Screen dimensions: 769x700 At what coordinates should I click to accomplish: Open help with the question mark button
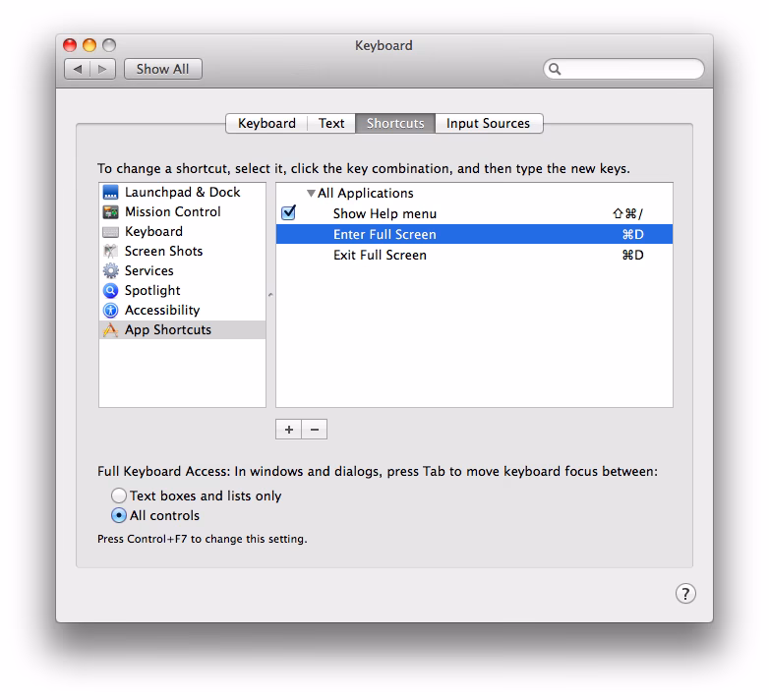(x=685, y=593)
